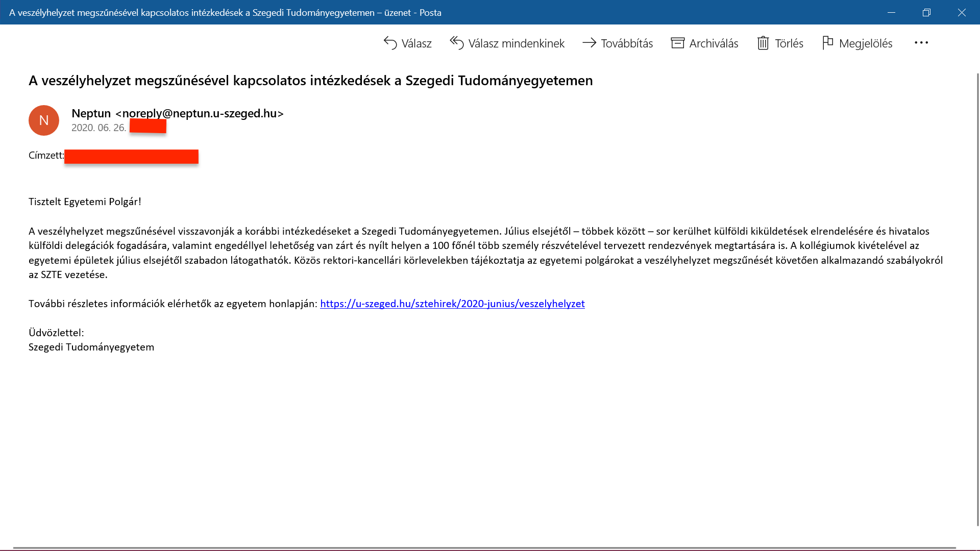Viewport: 980px width, 551px height.
Task: Click the Válasz mindenkinek reply-all icon
Action: (x=457, y=43)
